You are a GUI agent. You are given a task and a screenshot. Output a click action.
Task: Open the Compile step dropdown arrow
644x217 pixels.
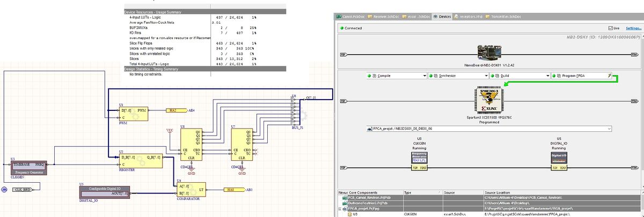pos(425,76)
